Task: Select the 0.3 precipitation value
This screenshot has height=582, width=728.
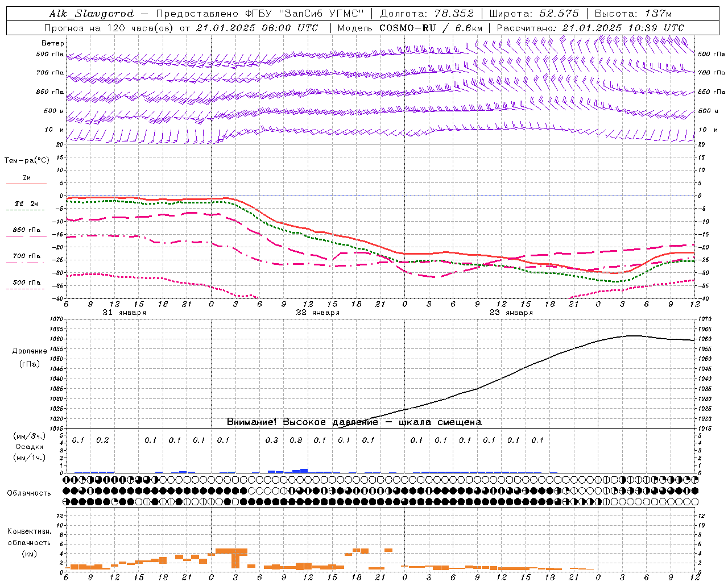Action: (272, 440)
